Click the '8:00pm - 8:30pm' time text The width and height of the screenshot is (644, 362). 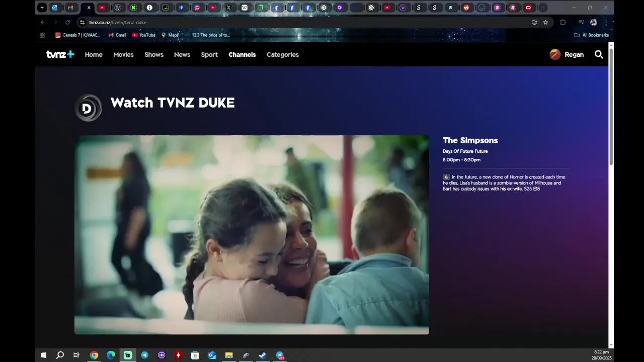point(462,160)
